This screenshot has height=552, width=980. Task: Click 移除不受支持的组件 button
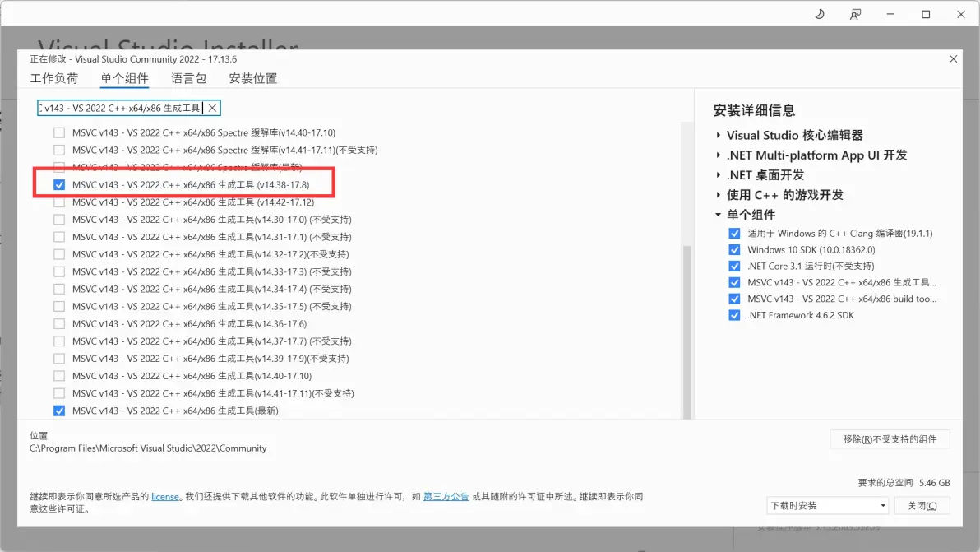point(890,439)
